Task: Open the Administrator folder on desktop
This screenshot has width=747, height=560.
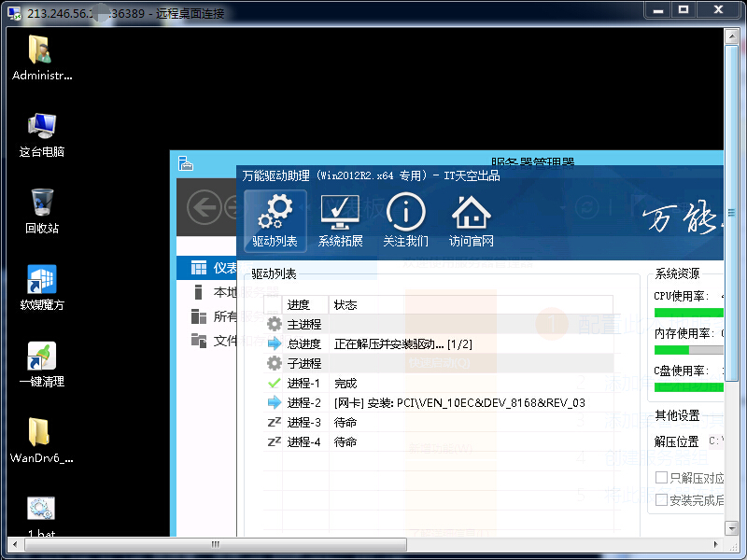Action: coord(41,57)
